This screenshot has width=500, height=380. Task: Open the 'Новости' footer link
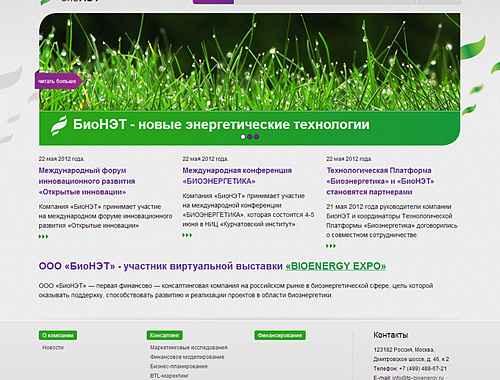tap(53, 347)
